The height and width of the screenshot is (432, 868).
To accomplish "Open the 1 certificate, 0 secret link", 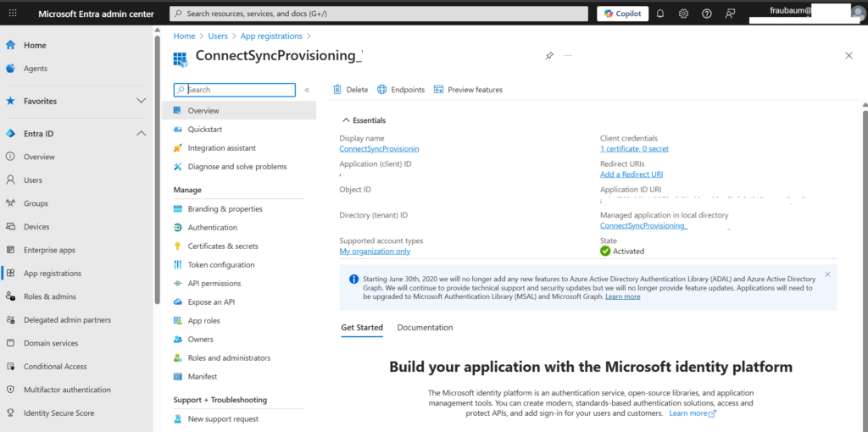I will 634,149.
